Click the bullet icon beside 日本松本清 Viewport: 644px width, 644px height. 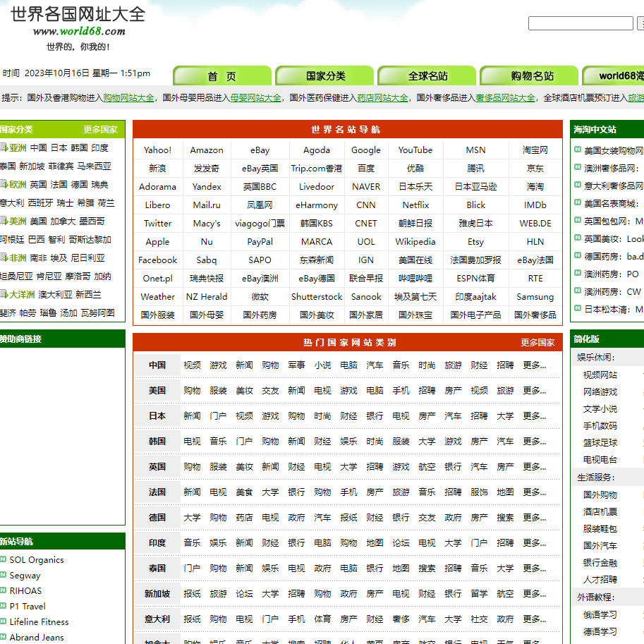coord(578,308)
